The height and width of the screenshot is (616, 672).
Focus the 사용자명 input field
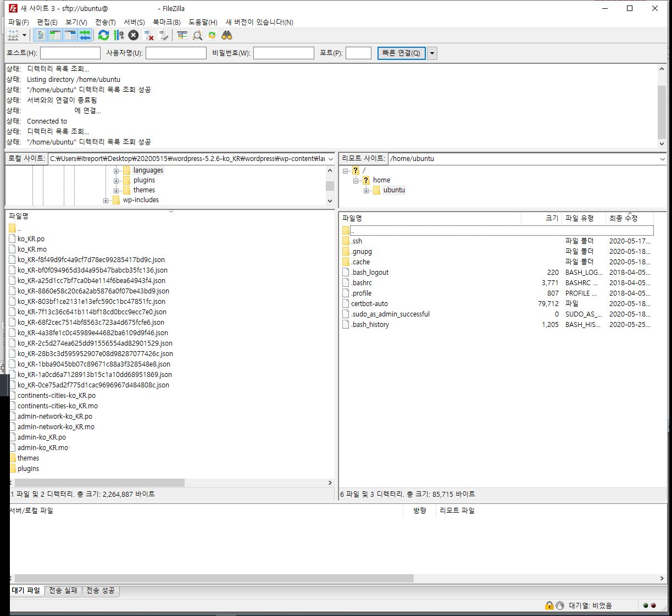tap(176, 53)
